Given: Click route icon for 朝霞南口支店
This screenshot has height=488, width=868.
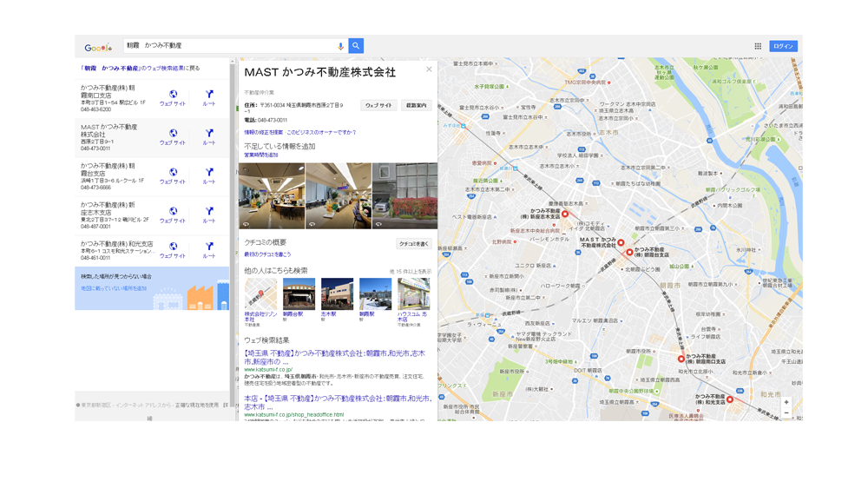Looking at the screenshot, I should click(209, 95).
